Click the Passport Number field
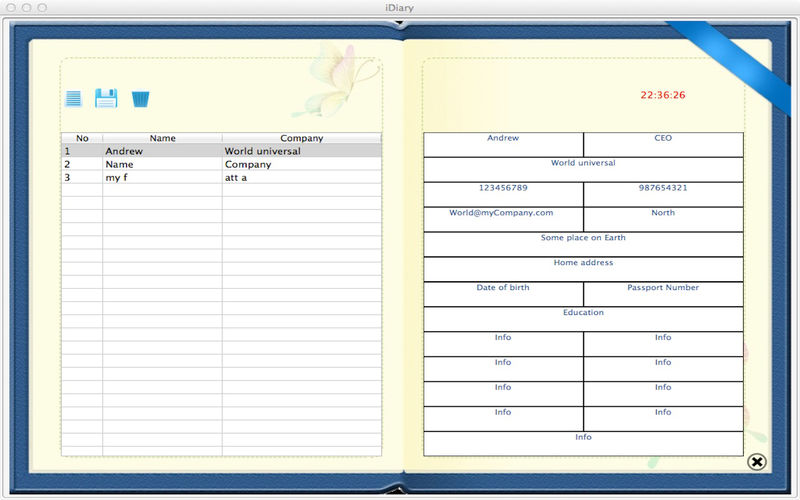800x500 pixels. click(663, 294)
